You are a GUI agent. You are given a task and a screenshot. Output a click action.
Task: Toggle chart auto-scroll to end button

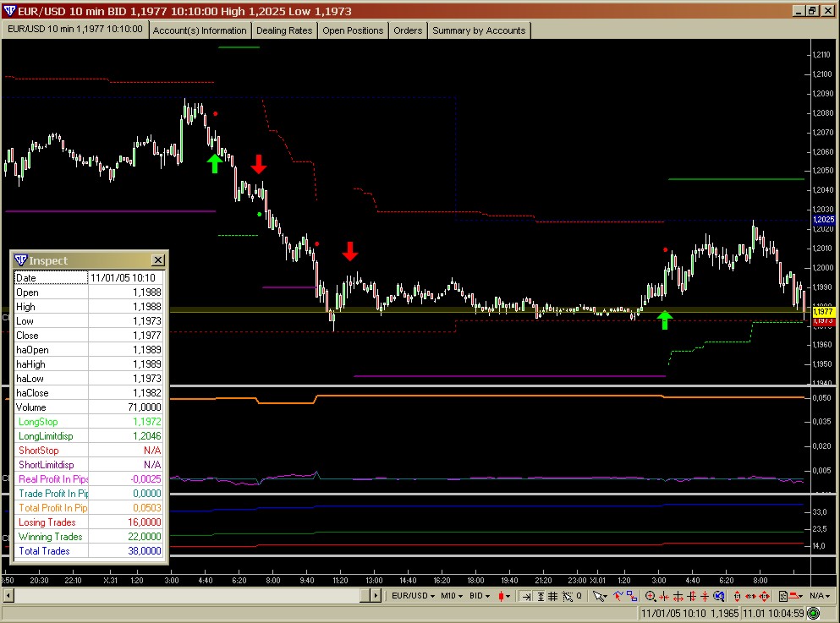click(526, 596)
